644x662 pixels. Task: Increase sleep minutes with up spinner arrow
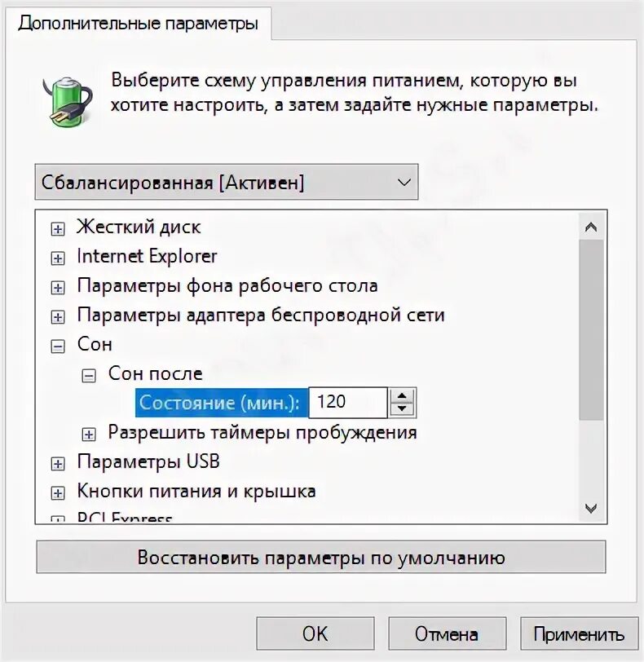click(x=402, y=396)
